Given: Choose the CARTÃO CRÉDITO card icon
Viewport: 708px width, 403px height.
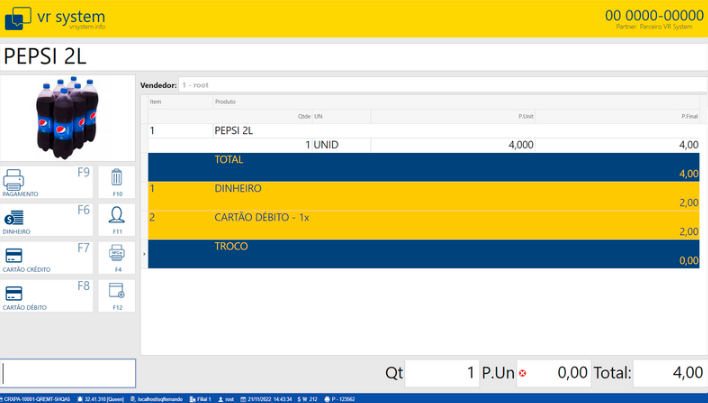Looking at the screenshot, I should tap(14, 255).
